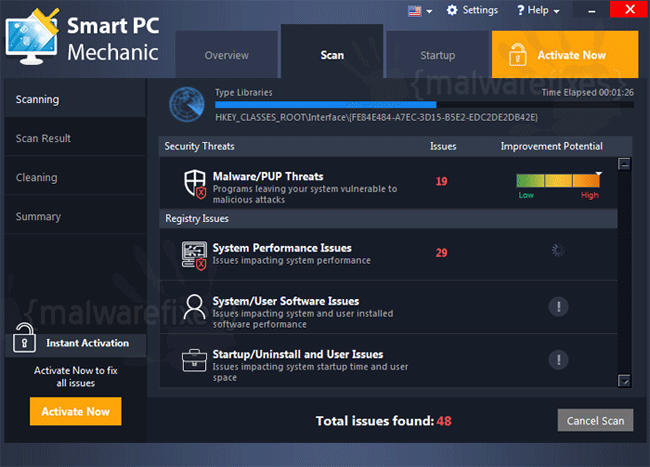Select System Performance Issues title
Screen dimensions: 650x467
coord(282,248)
